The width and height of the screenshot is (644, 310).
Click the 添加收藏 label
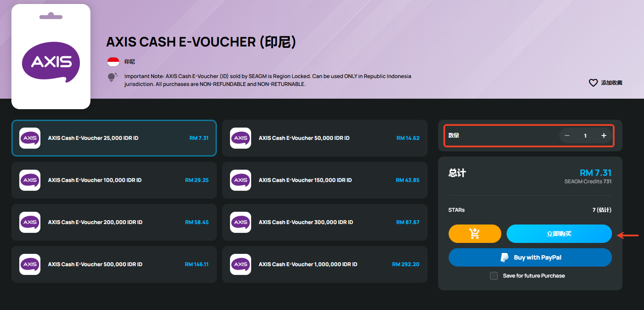point(612,83)
